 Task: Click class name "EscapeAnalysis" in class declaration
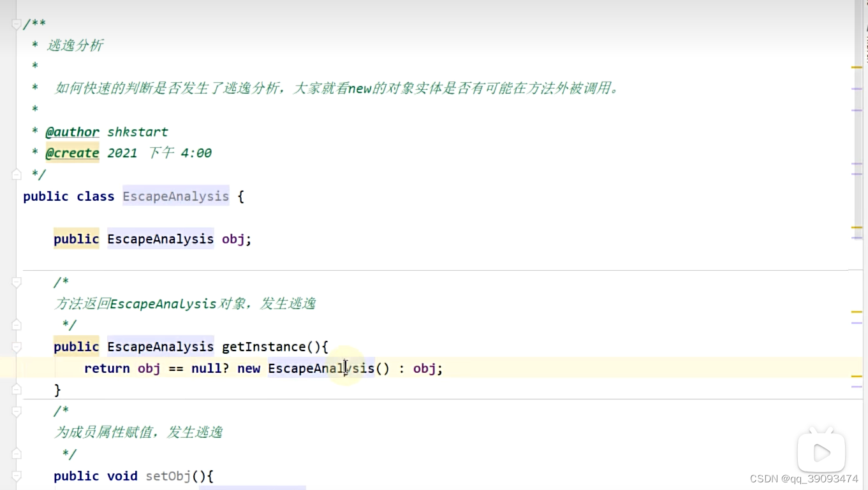click(175, 196)
